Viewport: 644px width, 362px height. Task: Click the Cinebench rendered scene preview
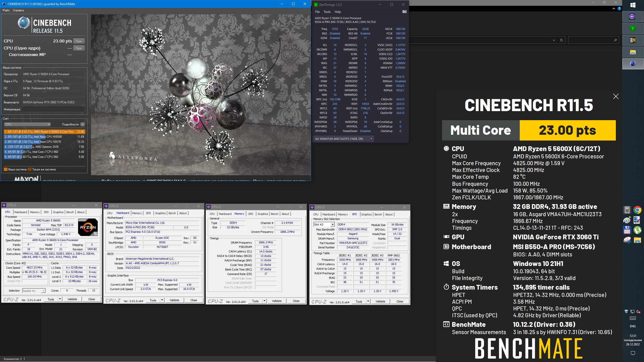201,95
